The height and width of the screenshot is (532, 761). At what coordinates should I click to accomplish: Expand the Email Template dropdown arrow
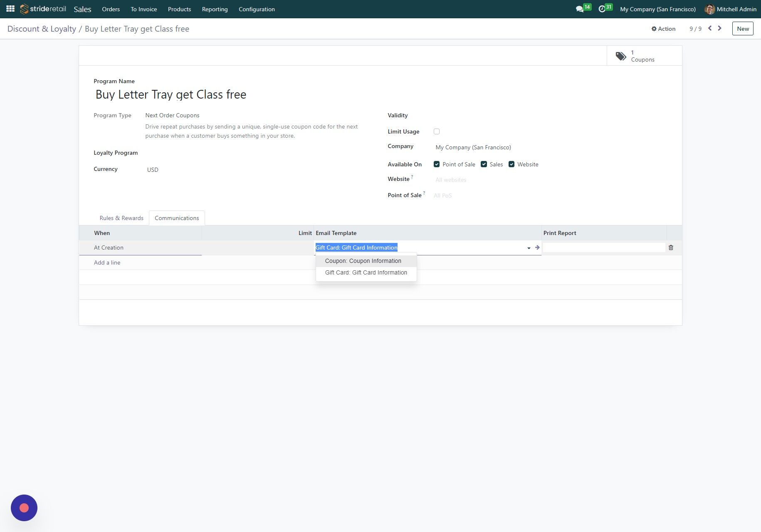pos(529,248)
